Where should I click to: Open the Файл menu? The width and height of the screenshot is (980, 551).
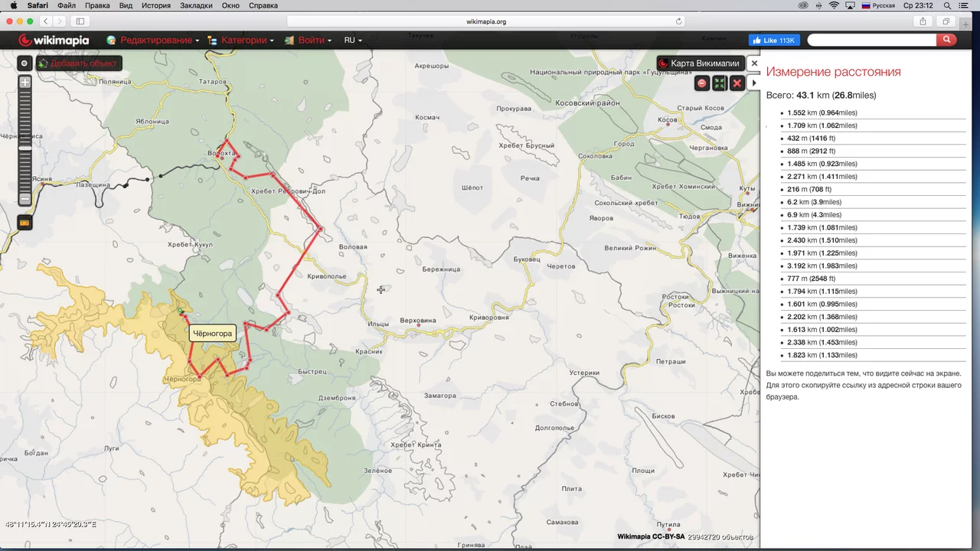click(67, 5)
